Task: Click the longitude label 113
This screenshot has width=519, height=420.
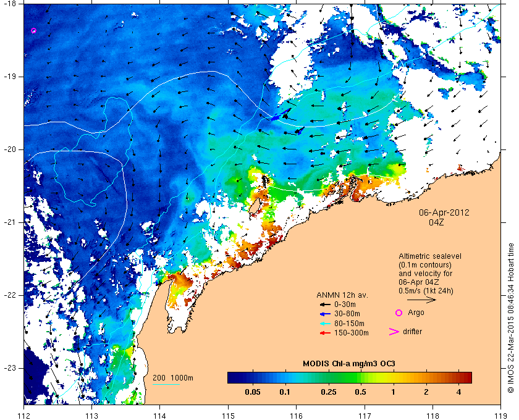Action: [91, 415]
